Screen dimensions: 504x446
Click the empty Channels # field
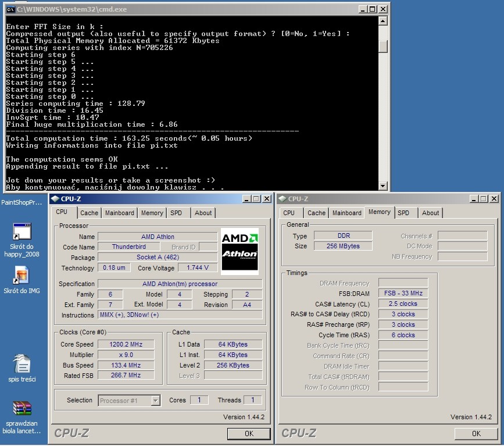tap(463, 236)
